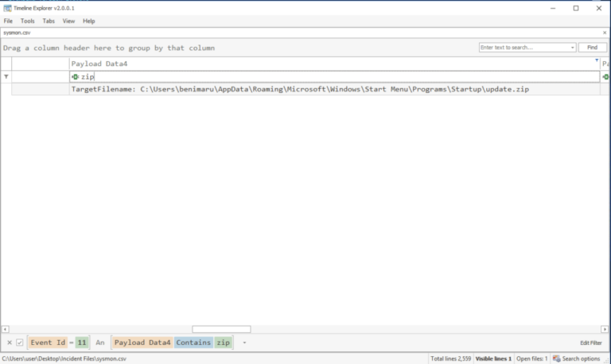611x364 pixels.
Task: Open the File menu
Action: [8, 21]
